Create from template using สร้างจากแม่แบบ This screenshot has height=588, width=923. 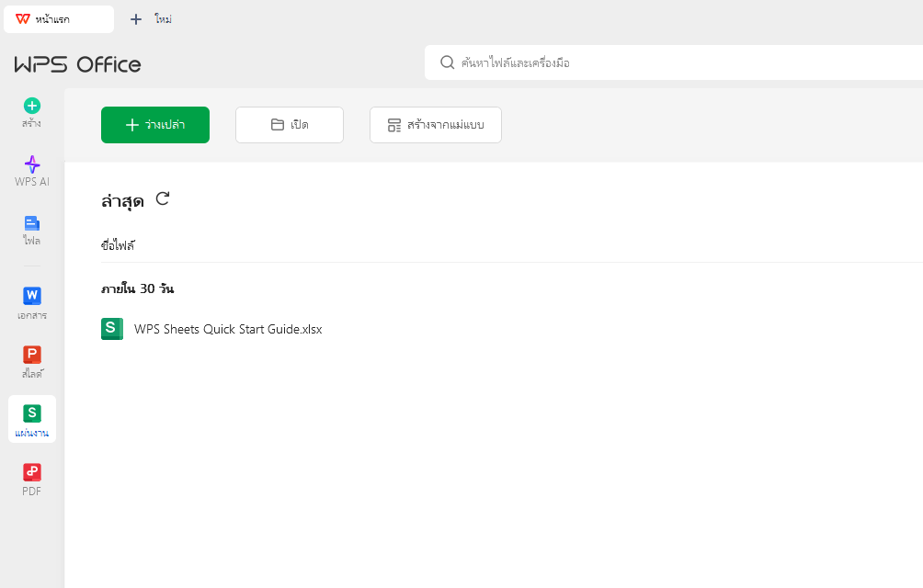435,124
